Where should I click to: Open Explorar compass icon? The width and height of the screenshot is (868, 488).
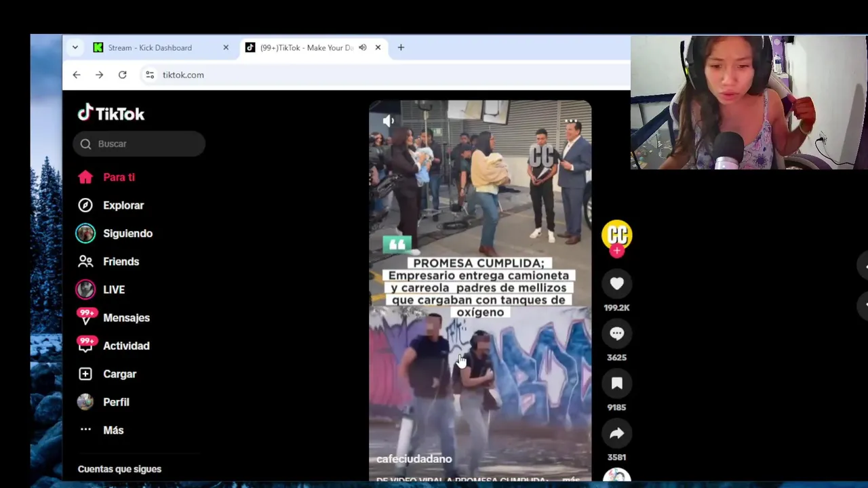tap(85, 205)
